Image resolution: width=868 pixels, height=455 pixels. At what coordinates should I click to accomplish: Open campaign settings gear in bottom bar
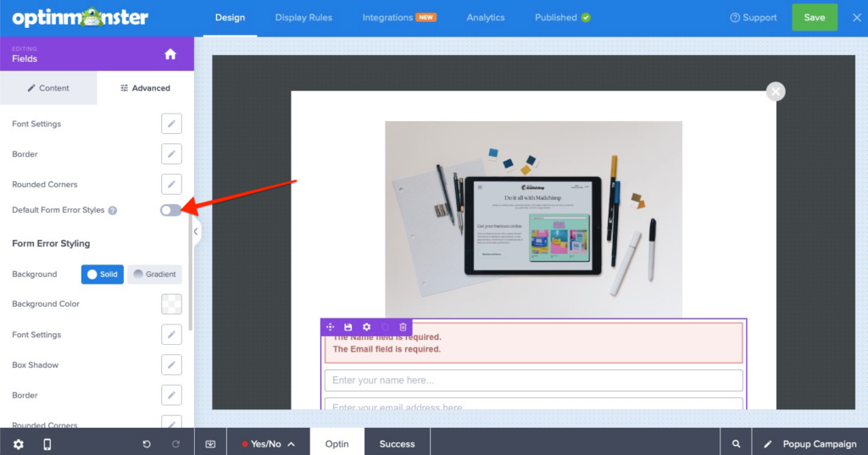click(19, 444)
